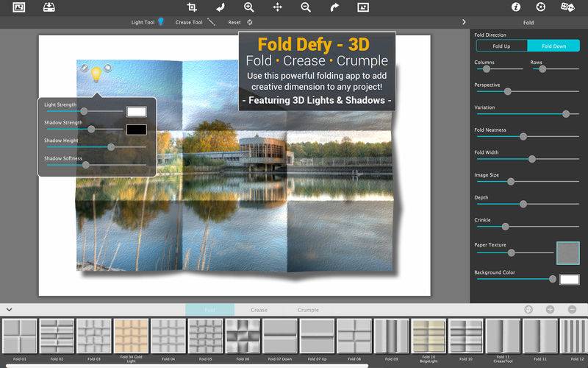Click the pencil icon beside the lightbulb
Viewport: 588px width, 368px height.
pos(85,68)
